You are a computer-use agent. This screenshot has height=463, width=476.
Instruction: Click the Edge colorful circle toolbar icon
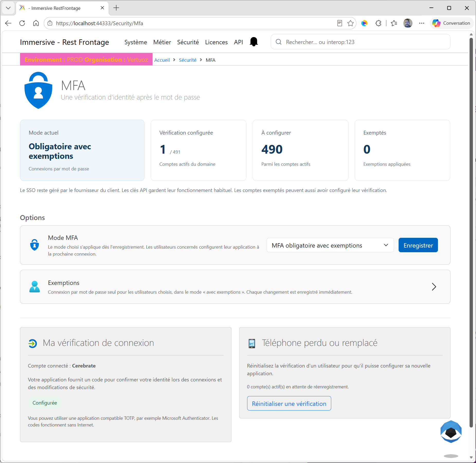(364, 23)
